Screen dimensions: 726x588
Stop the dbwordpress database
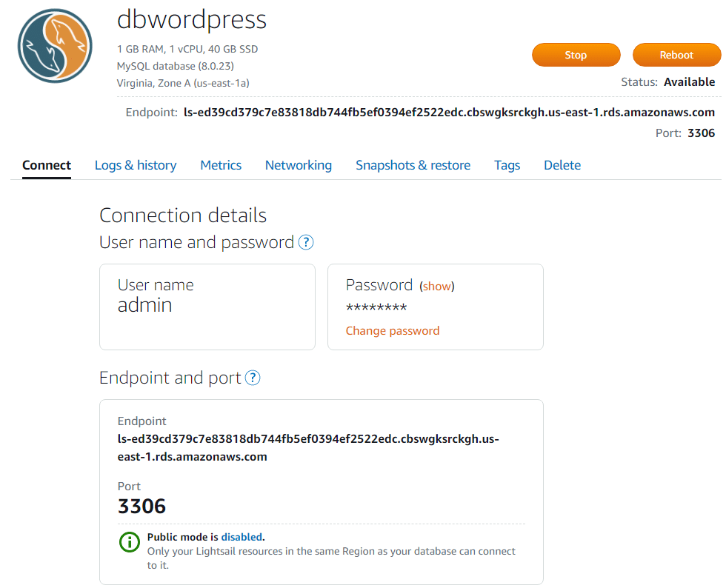click(x=576, y=55)
